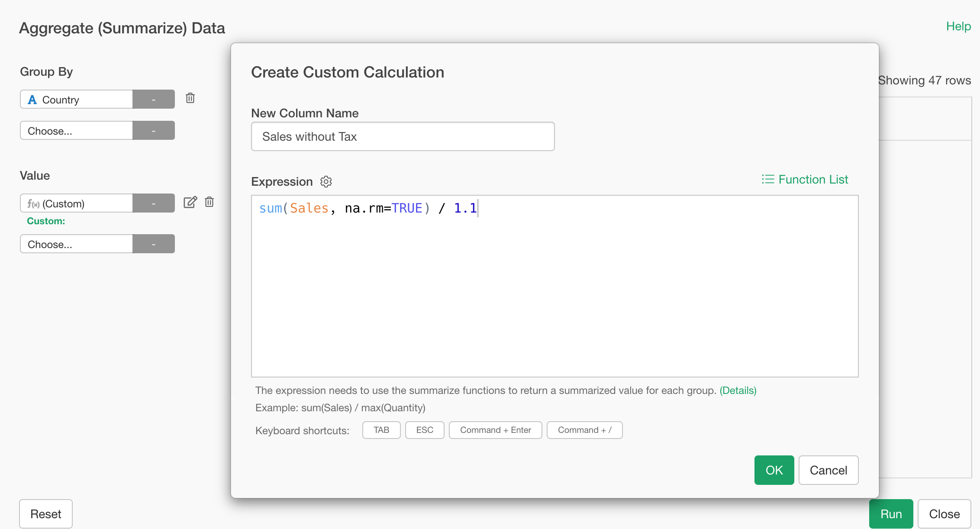The width and height of the screenshot is (980, 529).
Task: Cancel the custom calculation dialog
Action: tap(828, 470)
